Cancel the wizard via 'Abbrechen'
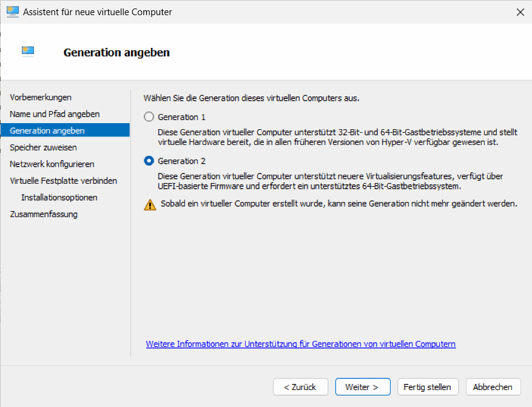The height and width of the screenshot is (407, 532). pyautogui.click(x=493, y=386)
